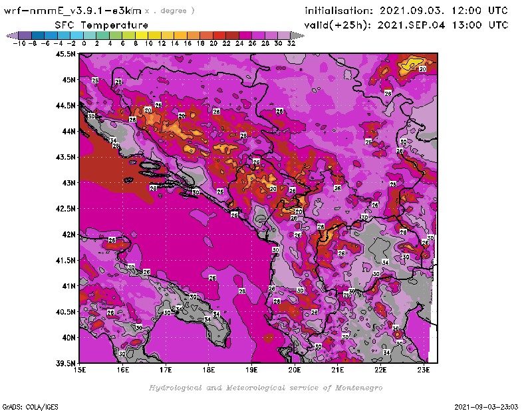Click the '0' legend value

coord(84,43)
